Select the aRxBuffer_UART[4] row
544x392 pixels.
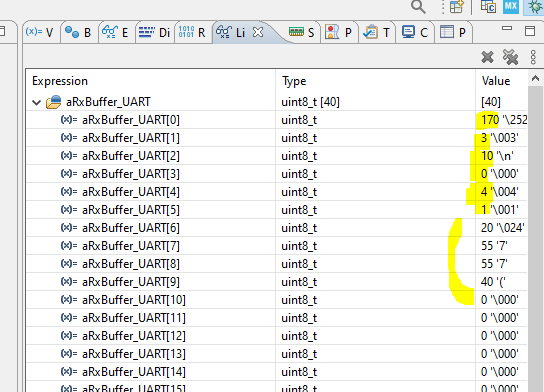[x=277, y=192]
